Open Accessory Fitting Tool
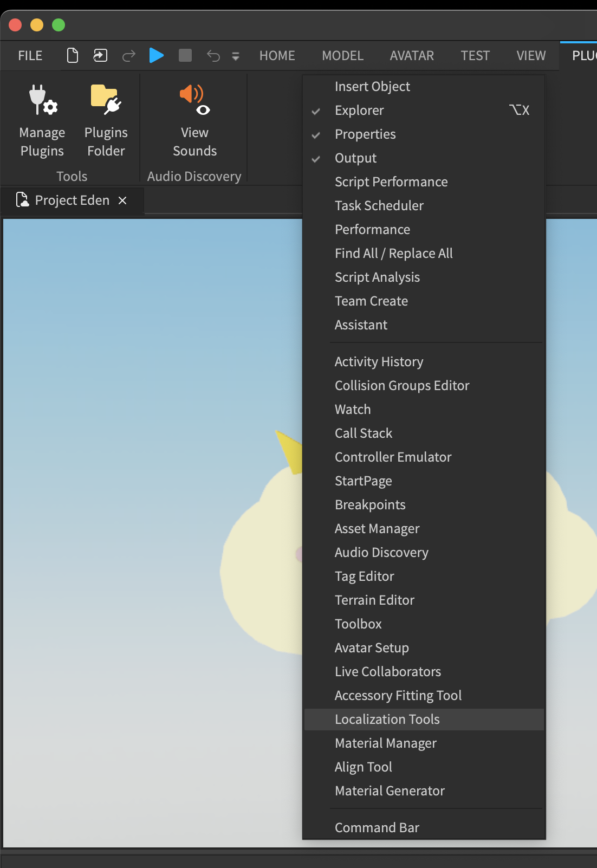Screen dimensions: 597x868 tap(424, 696)
